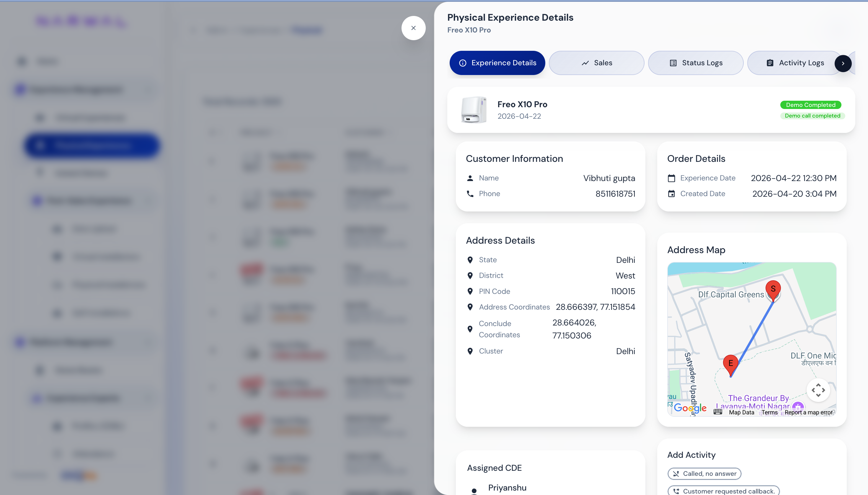Click the Freo X10 Pro product image
The height and width of the screenshot is (495, 868).
[x=474, y=110]
